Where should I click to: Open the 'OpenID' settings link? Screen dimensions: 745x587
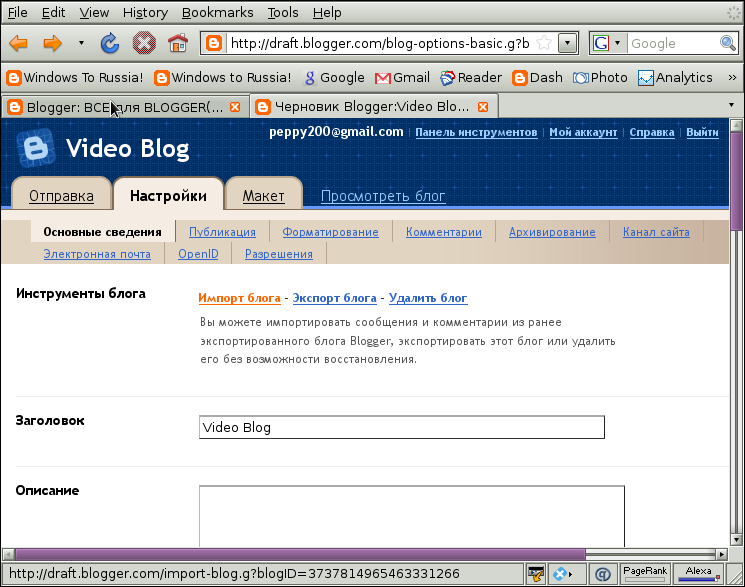198,254
